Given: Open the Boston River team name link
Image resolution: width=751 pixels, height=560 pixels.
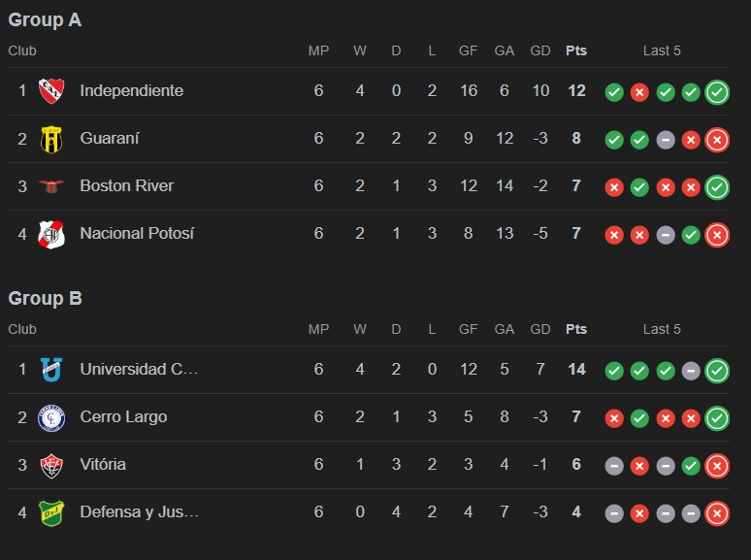Looking at the screenshot, I should [x=126, y=185].
